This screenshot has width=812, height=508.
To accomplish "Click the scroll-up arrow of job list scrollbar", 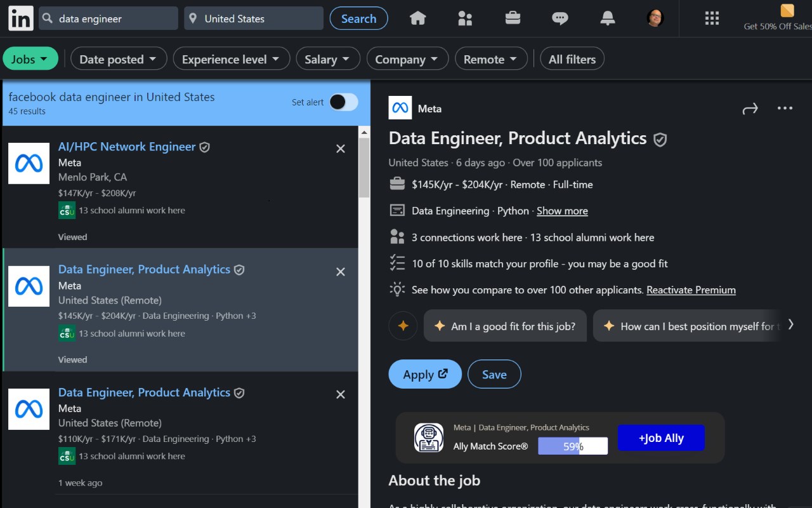I will pyautogui.click(x=363, y=132).
